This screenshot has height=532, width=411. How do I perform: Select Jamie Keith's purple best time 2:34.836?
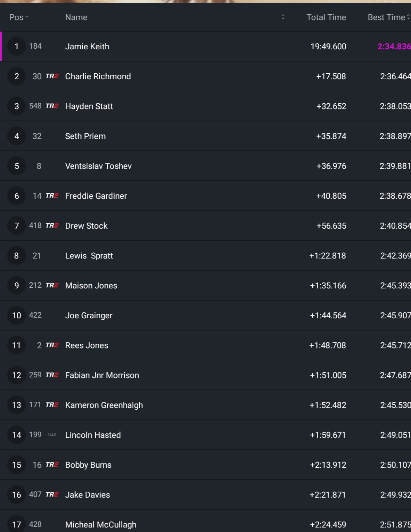tap(394, 47)
